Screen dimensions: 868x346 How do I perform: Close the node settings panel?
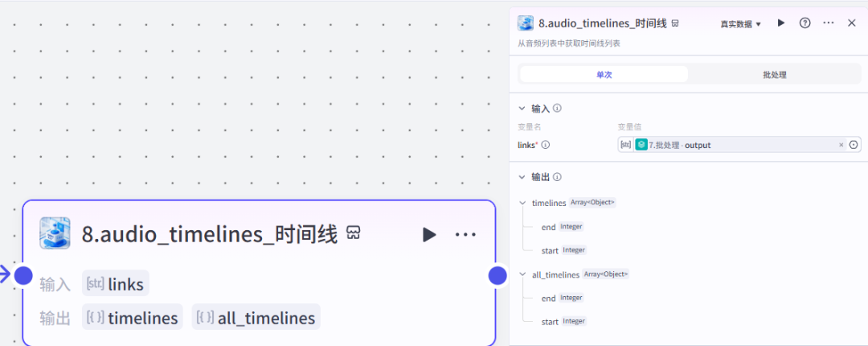852,23
